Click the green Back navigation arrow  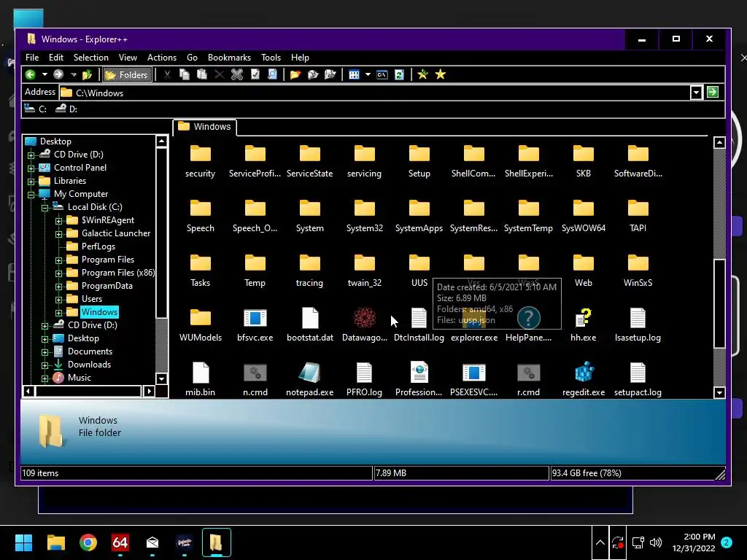pyautogui.click(x=31, y=75)
